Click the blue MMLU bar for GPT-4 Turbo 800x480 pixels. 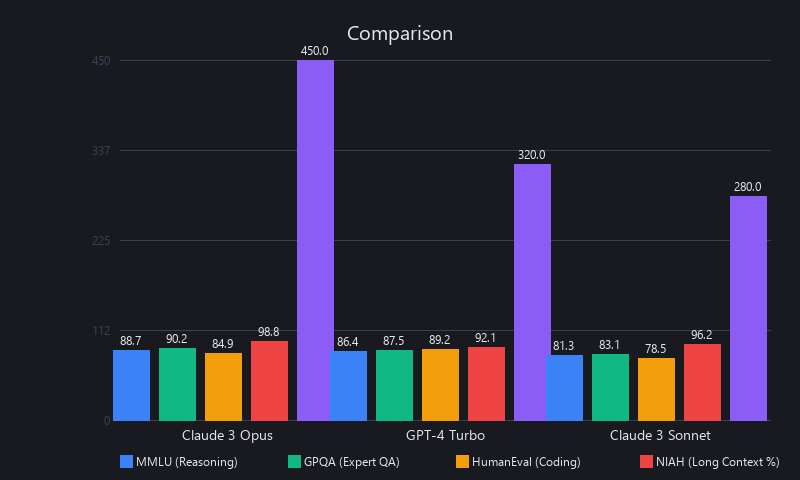coord(348,386)
